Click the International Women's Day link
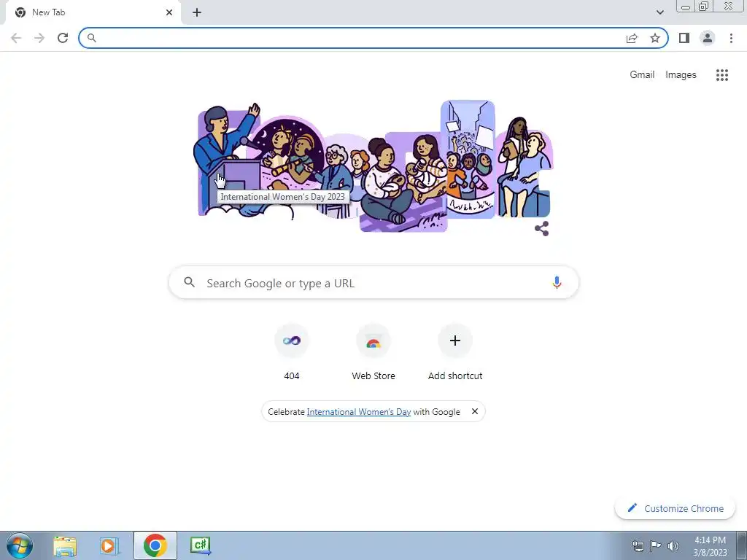The width and height of the screenshot is (747, 560). coord(359,412)
